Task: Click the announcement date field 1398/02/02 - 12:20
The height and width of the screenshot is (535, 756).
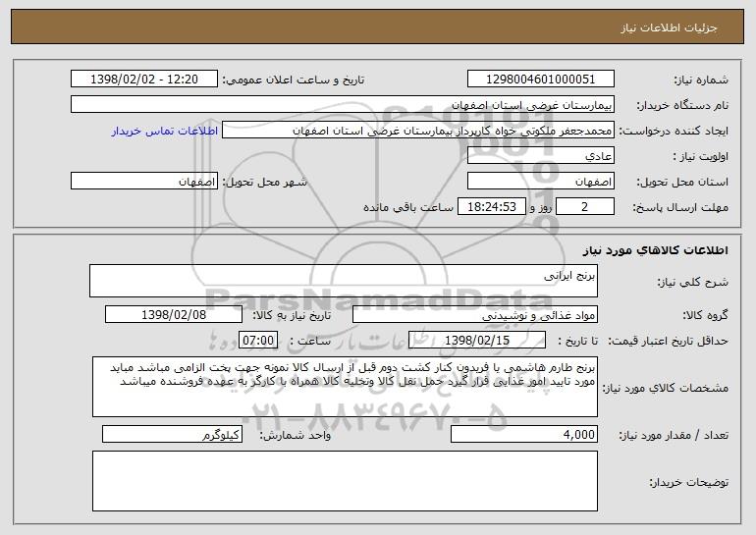Action: coord(144,80)
